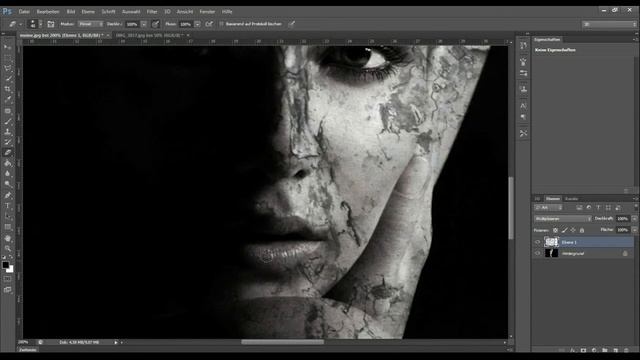Image resolution: width=640 pixels, height=360 pixels.
Task: Select the Rectangle shape tool
Action: click(x=8, y=227)
